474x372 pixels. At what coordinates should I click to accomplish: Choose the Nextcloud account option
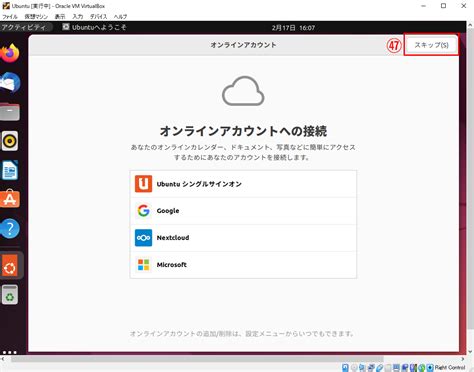pyautogui.click(x=243, y=238)
